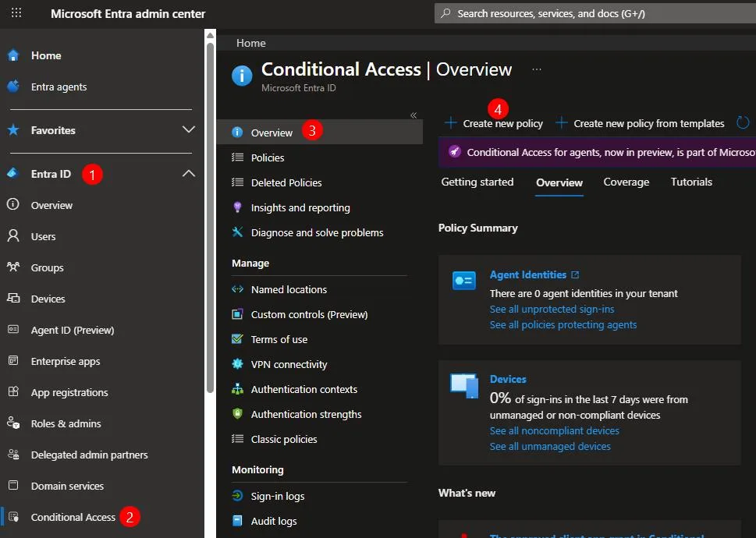Click the Entra ID diamond icon
756x538 pixels.
pos(13,173)
